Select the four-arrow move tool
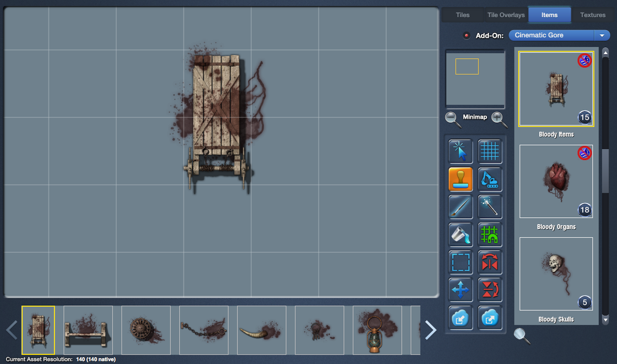 460,290
